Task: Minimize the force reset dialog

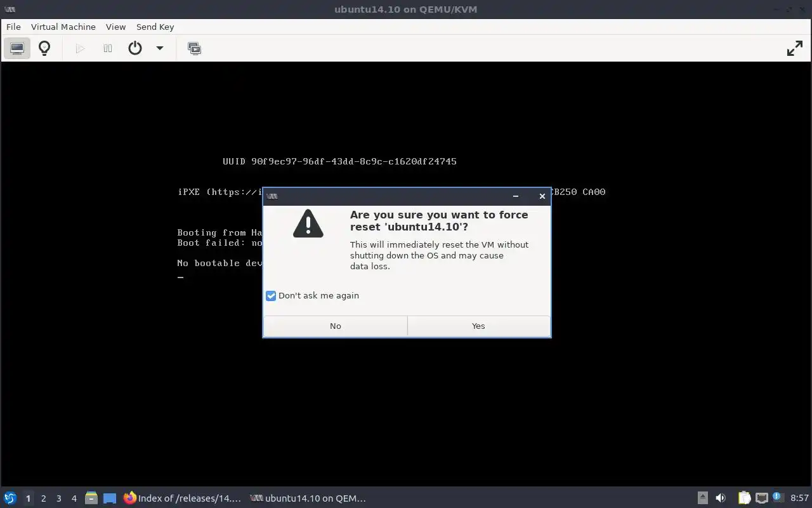Action: point(516,196)
